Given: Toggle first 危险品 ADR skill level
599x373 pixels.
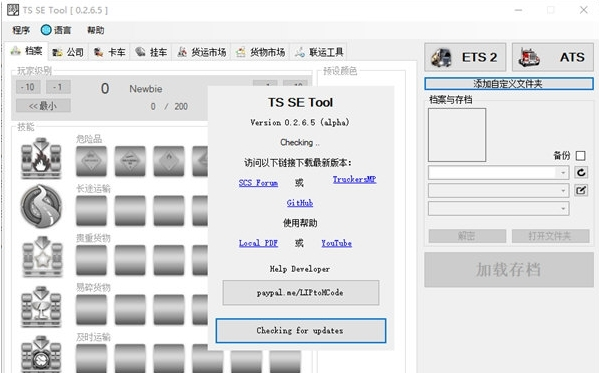Looking at the screenshot, I should coord(91,161).
